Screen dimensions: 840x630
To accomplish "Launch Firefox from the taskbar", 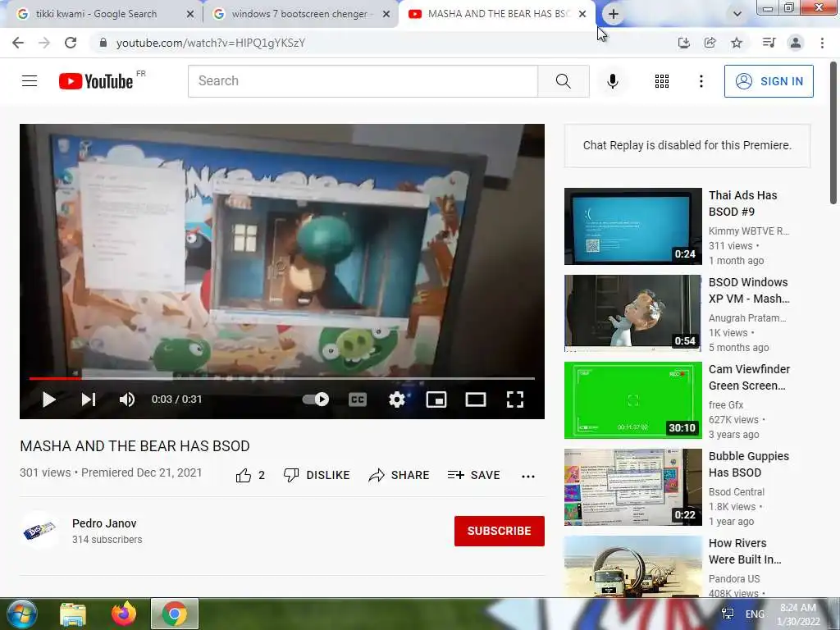I will (124, 614).
